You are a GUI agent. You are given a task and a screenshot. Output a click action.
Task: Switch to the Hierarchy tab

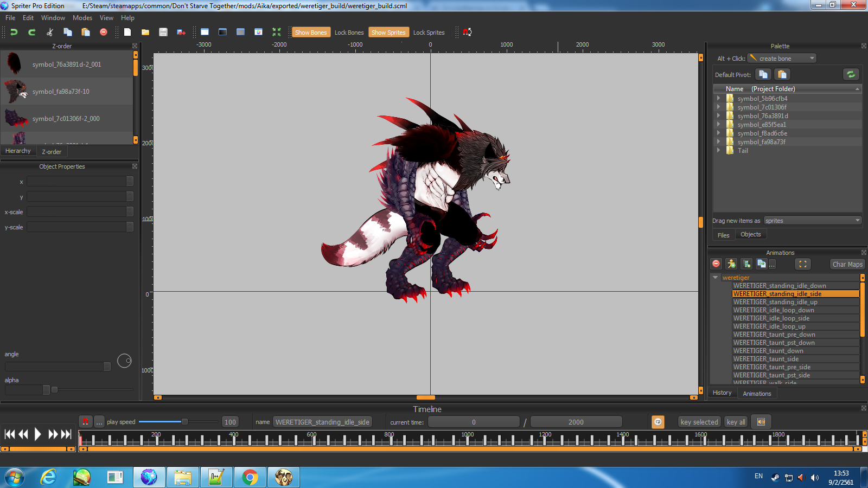point(18,151)
